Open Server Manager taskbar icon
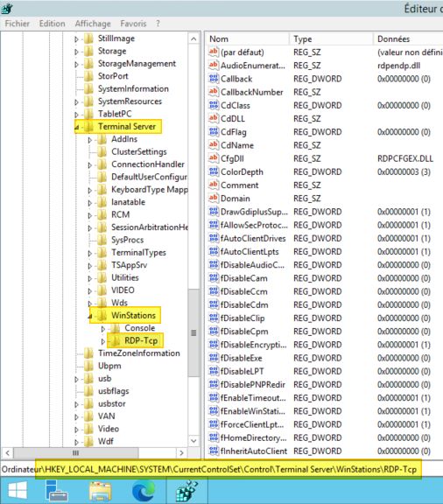 57,491
